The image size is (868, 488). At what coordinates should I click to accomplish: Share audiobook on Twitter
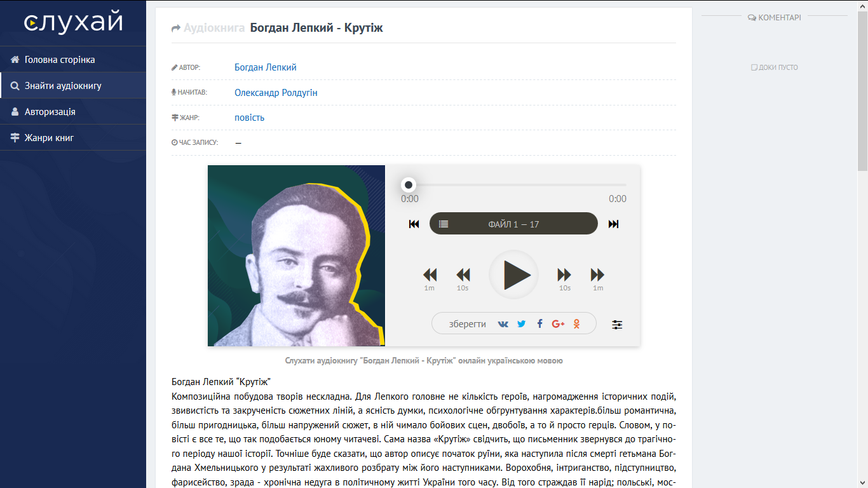[522, 324]
